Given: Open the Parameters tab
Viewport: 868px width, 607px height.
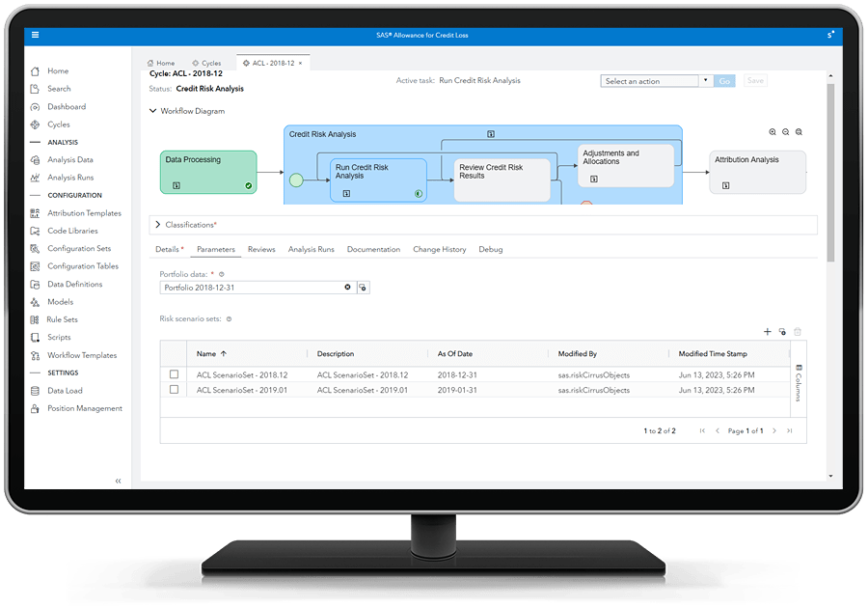Looking at the screenshot, I should pos(216,249).
